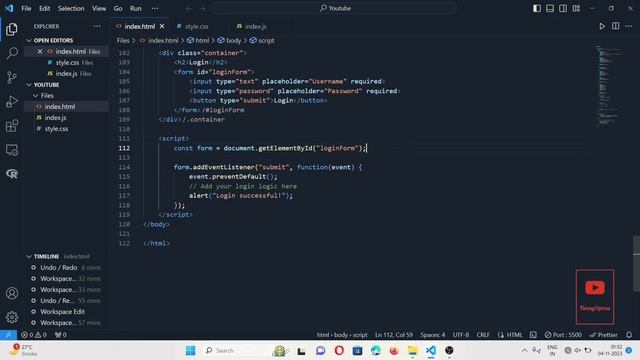Open the Source Control view
The height and width of the screenshot is (360, 640).
tap(12, 77)
